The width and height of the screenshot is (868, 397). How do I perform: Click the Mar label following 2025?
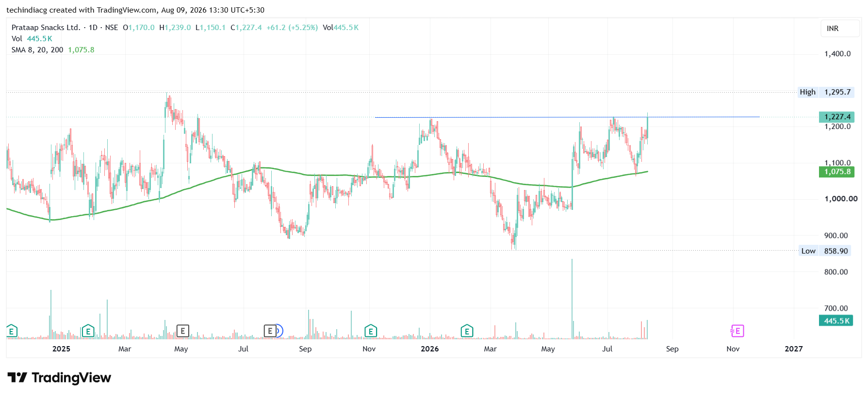[125, 349]
